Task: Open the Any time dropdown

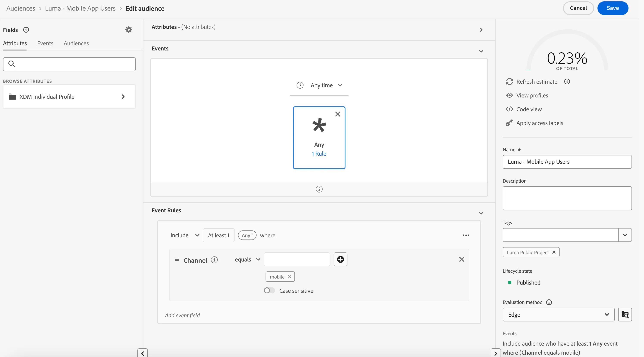Action: (x=319, y=85)
